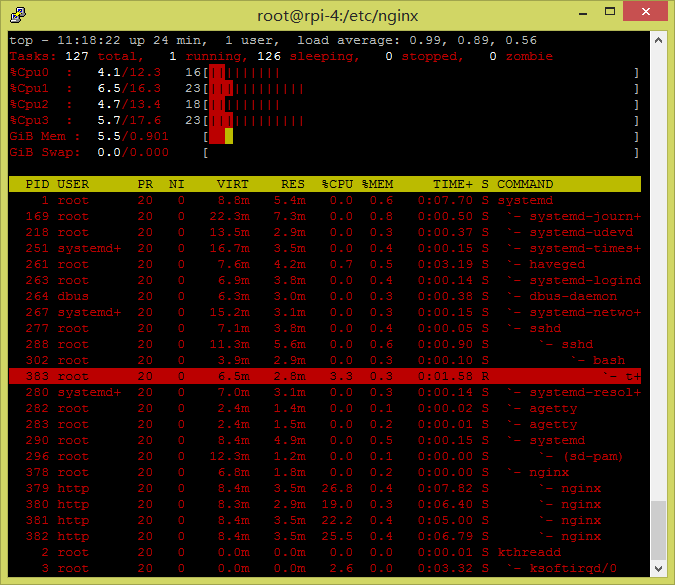Click the TIME+ column header
Image resolution: width=675 pixels, height=585 pixels.
452,184
